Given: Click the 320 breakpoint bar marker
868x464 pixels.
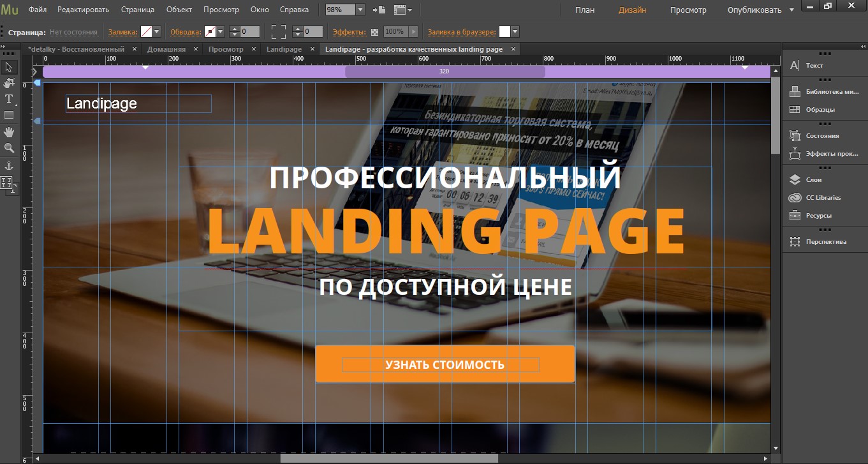Looking at the screenshot, I should coord(445,71).
